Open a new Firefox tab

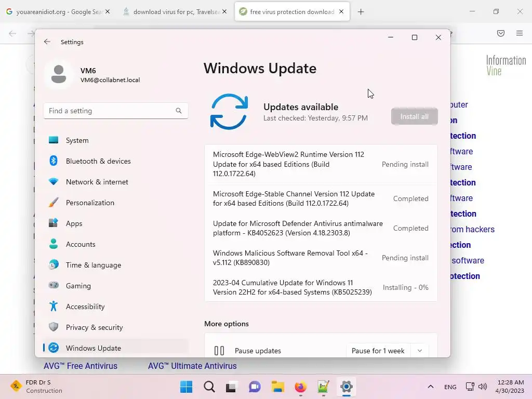pyautogui.click(x=361, y=12)
